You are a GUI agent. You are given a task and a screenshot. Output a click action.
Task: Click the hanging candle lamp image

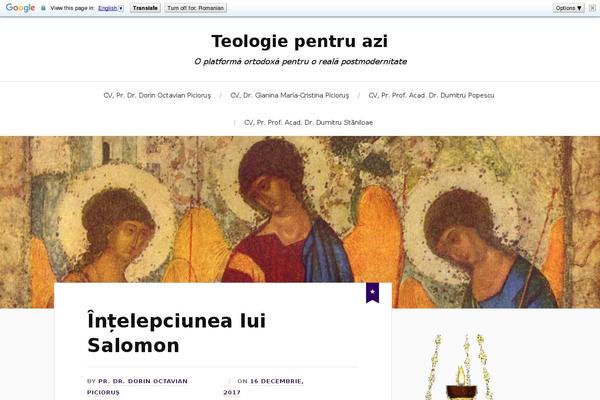pos(461,367)
